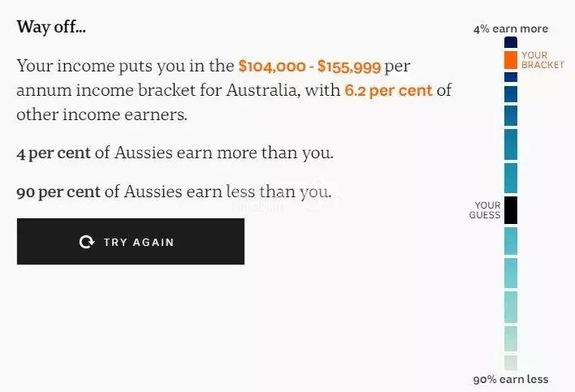Click the thin dark blue segment just below the orange bracket
This screenshot has width=575, height=392.
pos(511,76)
